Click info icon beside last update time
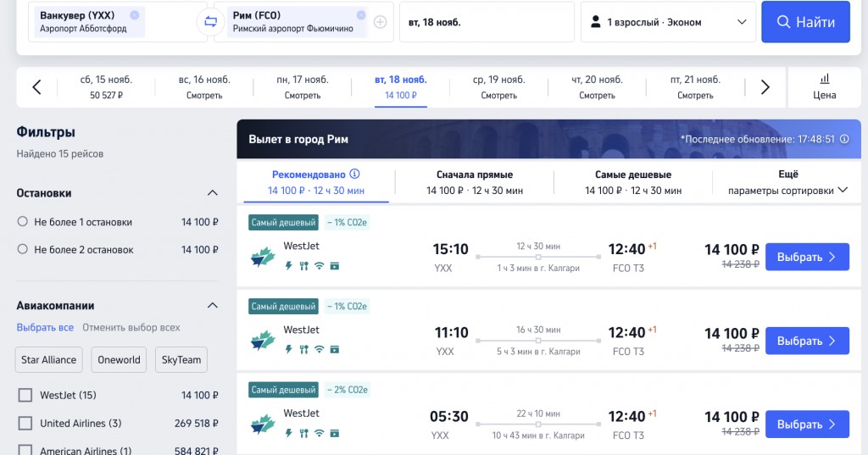868x455 pixels. [844, 139]
